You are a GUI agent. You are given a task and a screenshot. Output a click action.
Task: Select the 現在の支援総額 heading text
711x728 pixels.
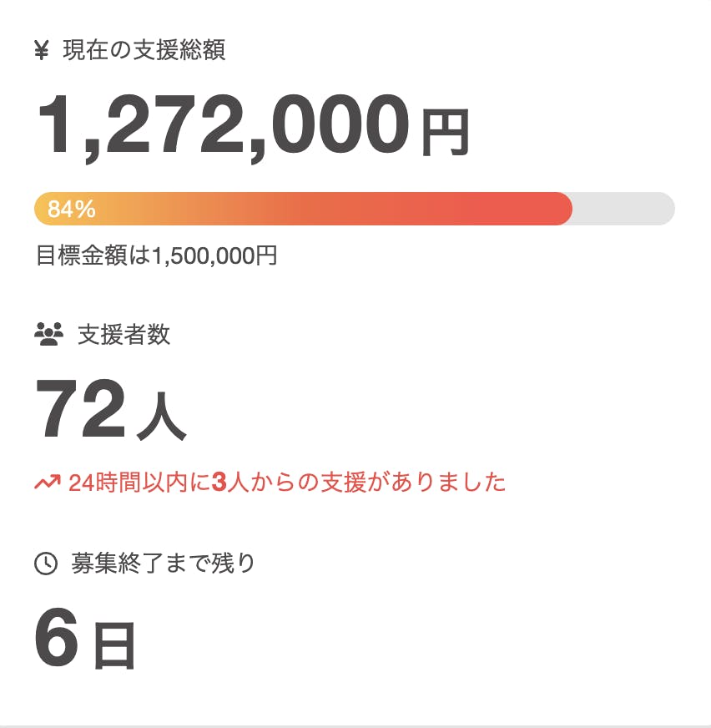144,50
